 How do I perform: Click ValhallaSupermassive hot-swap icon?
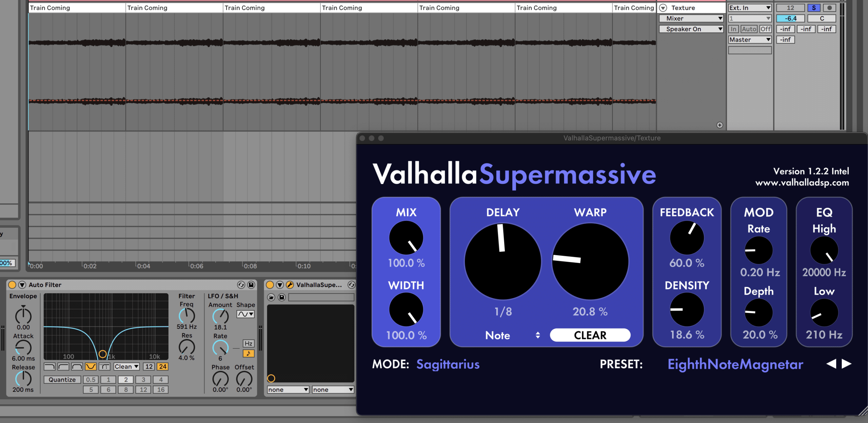click(x=352, y=285)
